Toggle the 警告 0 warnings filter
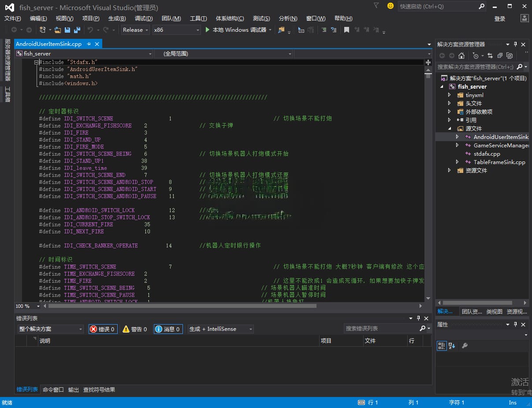 coord(135,329)
